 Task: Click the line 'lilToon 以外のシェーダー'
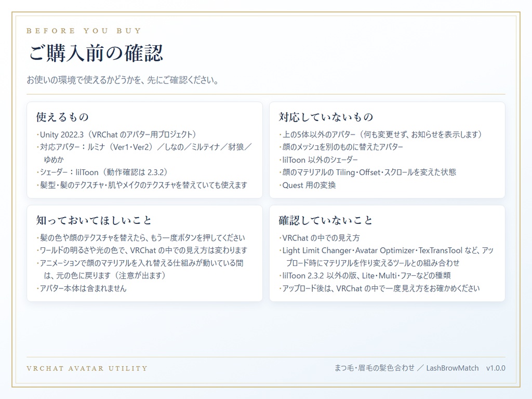pyautogui.click(x=318, y=159)
